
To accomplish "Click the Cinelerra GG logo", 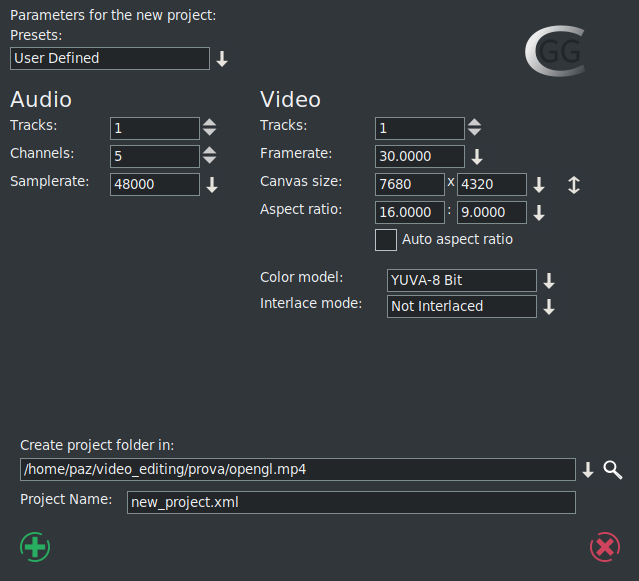I will coord(556,54).
